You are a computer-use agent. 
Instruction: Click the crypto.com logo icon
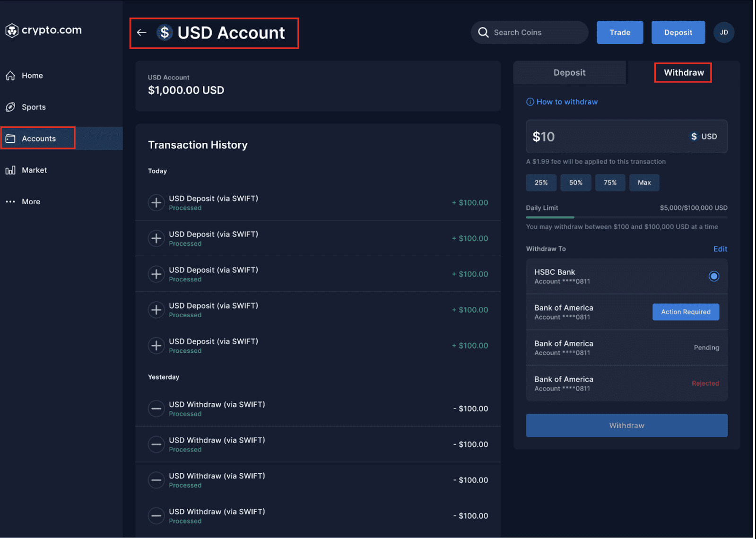[x=12, y=30]
